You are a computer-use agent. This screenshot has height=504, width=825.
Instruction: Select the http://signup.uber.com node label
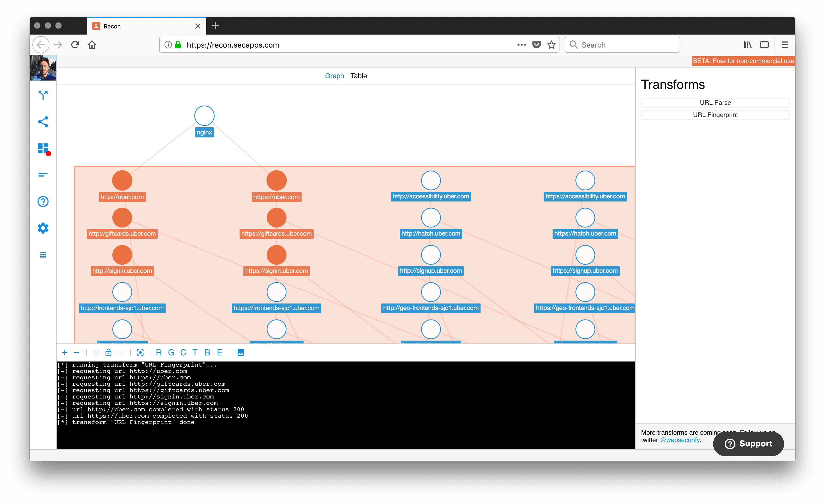point(431,271)
